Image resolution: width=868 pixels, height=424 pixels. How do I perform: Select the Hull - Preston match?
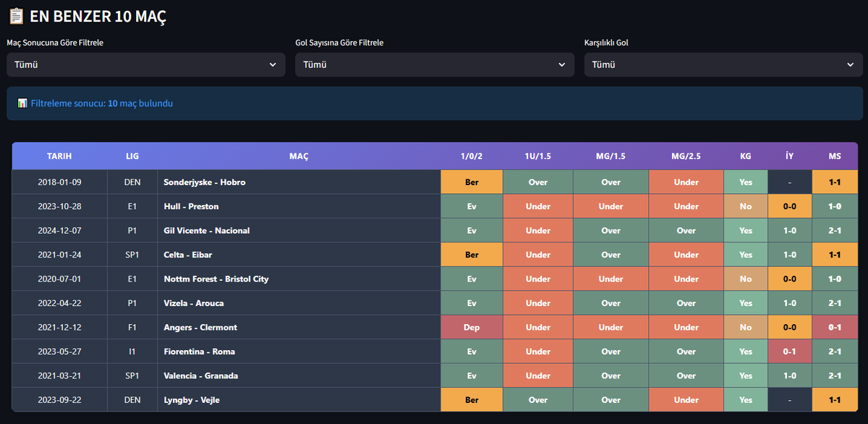pos(192,206)
